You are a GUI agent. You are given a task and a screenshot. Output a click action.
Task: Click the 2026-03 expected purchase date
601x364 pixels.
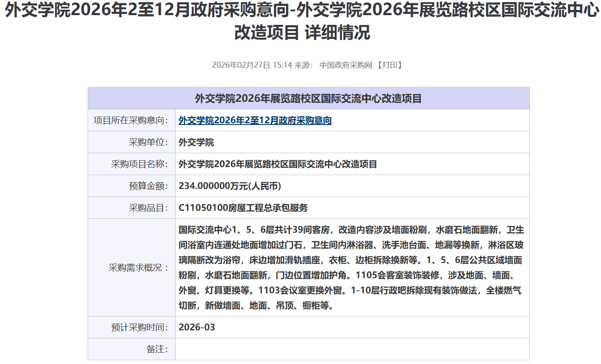197,327
